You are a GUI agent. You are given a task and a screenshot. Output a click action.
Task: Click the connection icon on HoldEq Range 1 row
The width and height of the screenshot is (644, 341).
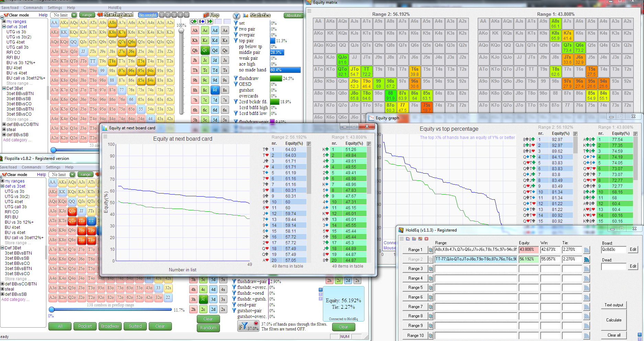[x=587, y=250]
